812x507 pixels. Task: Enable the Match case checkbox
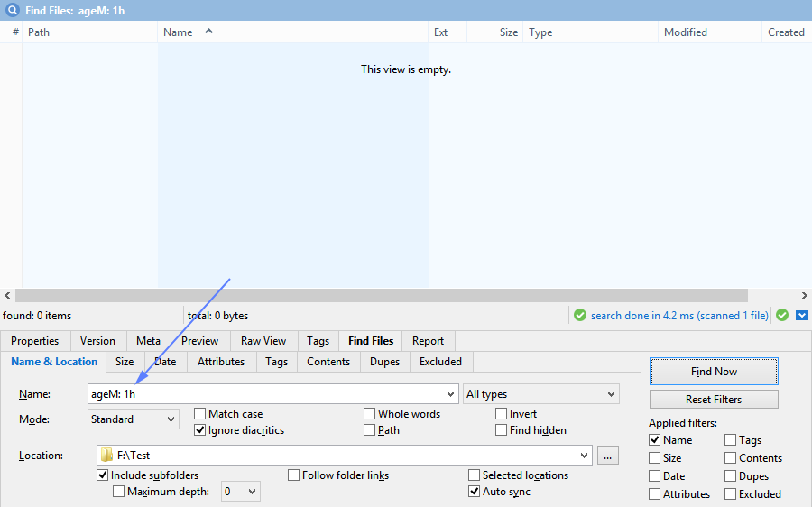point(200,414)
